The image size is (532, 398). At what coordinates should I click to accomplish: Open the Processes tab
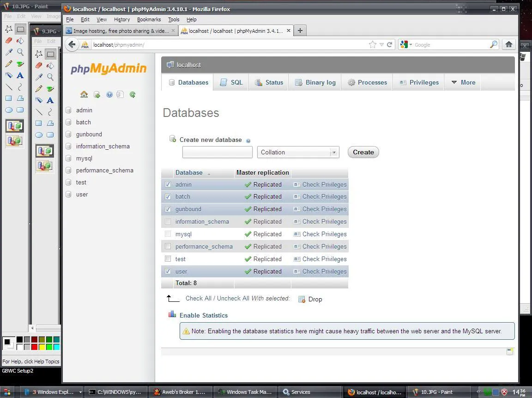click(367, 82)
